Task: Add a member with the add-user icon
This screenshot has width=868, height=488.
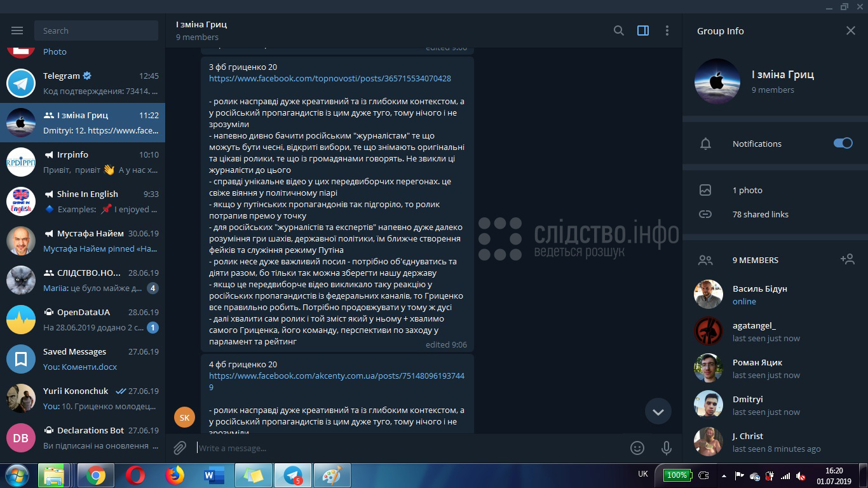Action: [847, 259]
